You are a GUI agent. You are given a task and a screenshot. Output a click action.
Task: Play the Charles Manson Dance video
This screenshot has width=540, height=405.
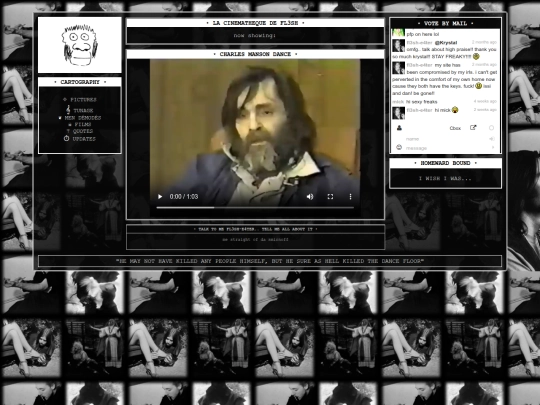[160, 197]
